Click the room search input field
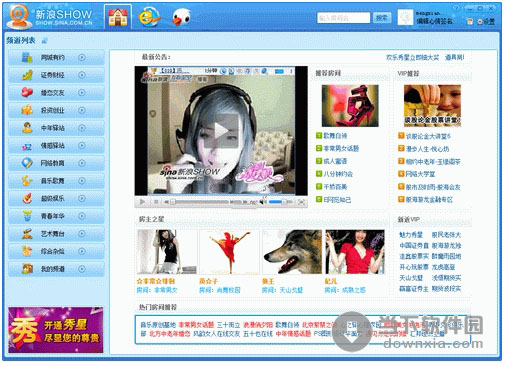Screen dimensions: 507x366 click(x=344, y=18)
